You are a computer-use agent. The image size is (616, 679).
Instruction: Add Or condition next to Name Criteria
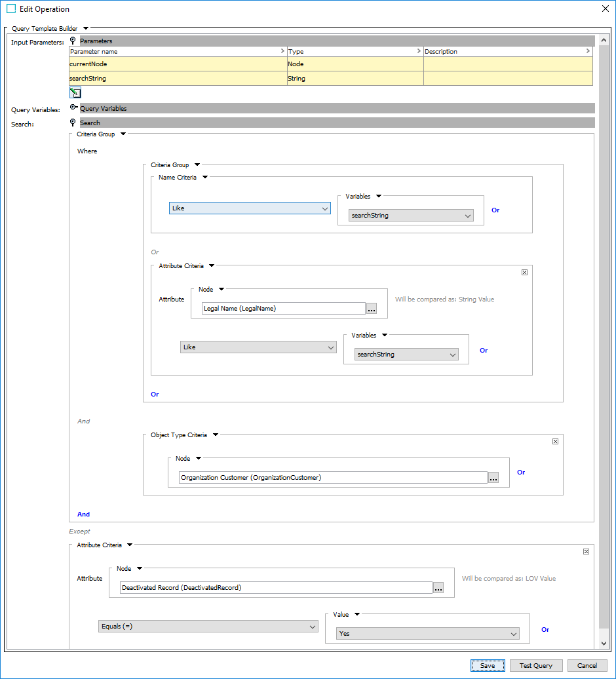tap(495, 210)
